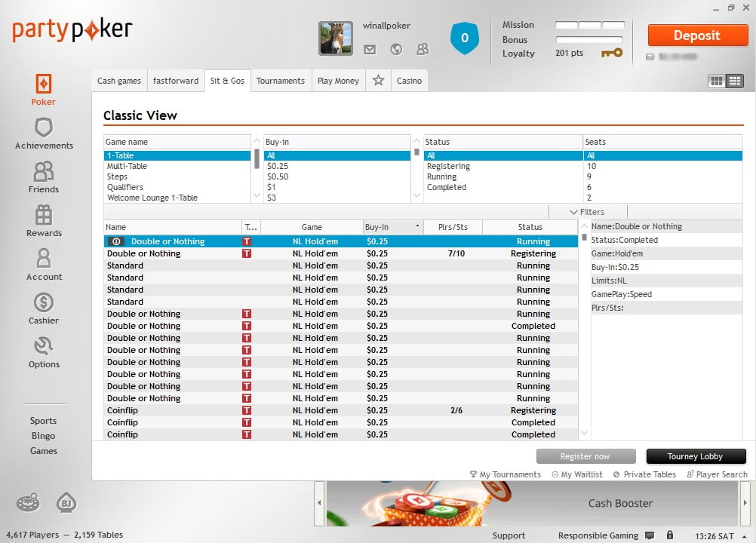
Task: Click the Game name list up arrow
Action: tap(257, 141)
